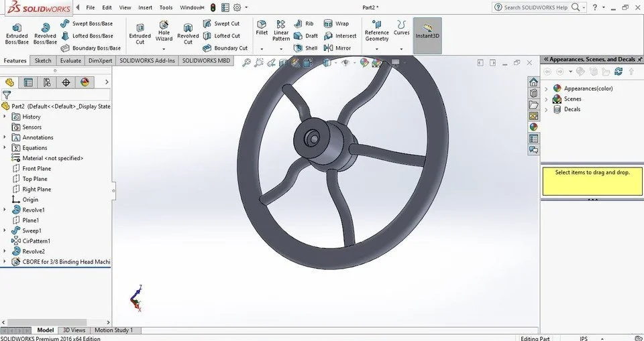This screenshot has height=341, width=644.
Task: Open Edit Appearance in the view toolbar
Action: [x=364, y=63]
